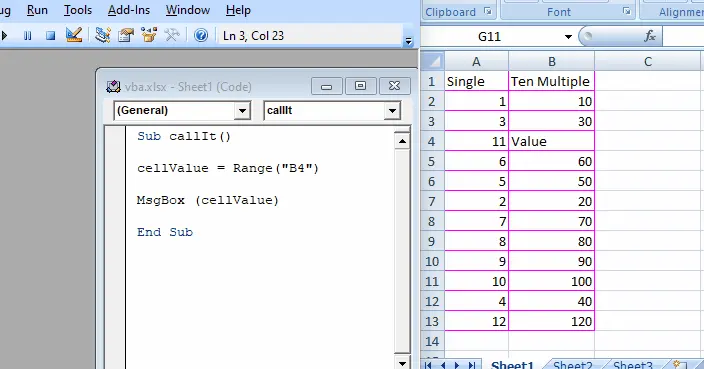
Task: Go to first sheet navigation arrow
Action: (428, 365)
